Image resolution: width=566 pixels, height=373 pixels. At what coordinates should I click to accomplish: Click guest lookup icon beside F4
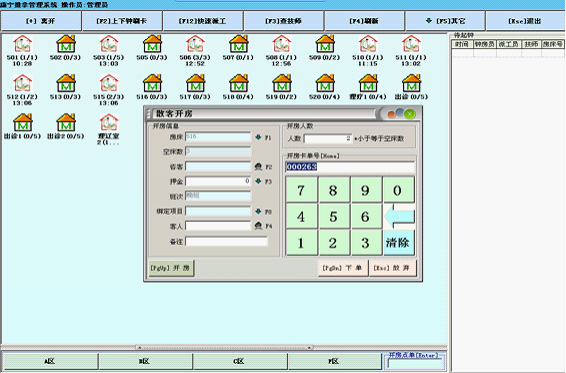(x=258, y=226)
